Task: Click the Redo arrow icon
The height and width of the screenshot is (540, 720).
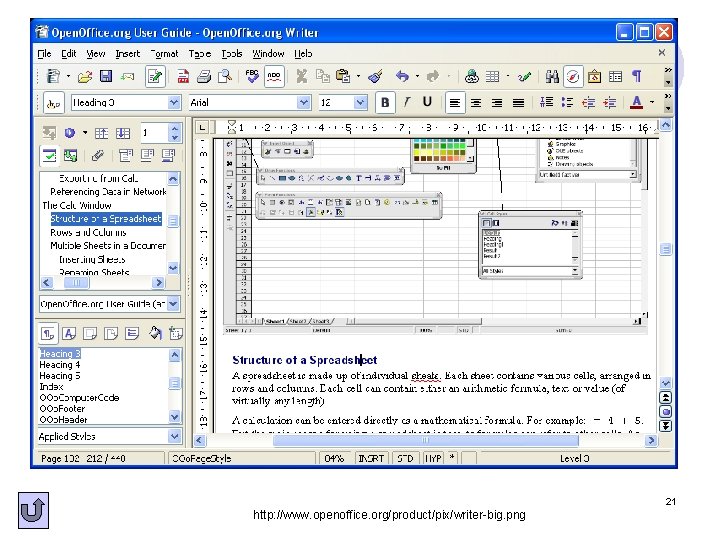Action: pyautogui.click(x=433, y=76)
